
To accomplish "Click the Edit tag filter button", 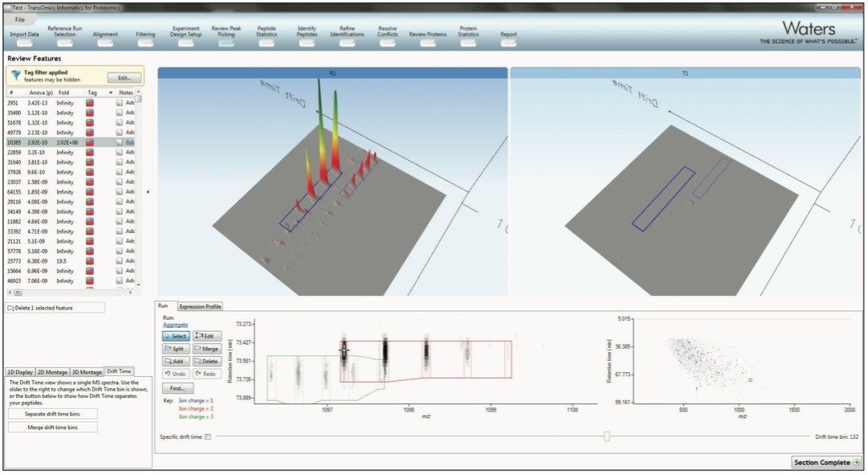I will tap(124, 78).
